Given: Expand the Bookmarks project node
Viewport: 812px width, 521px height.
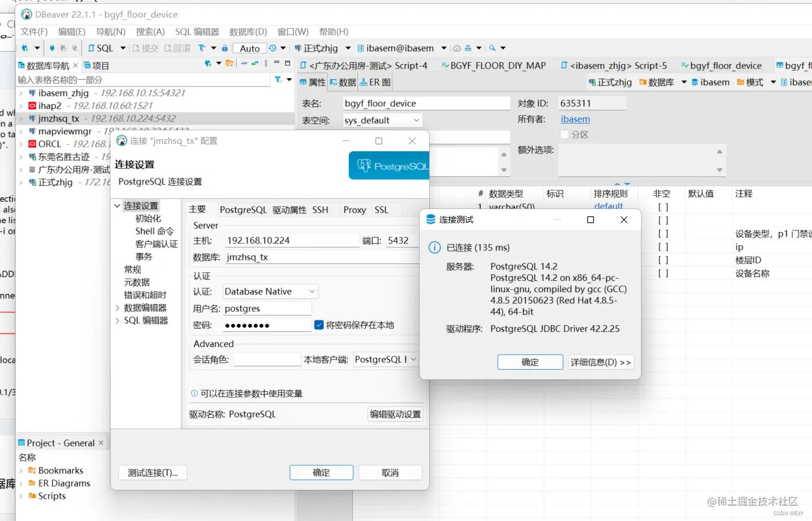Looking at the screenshot, I should click(21, 471).
